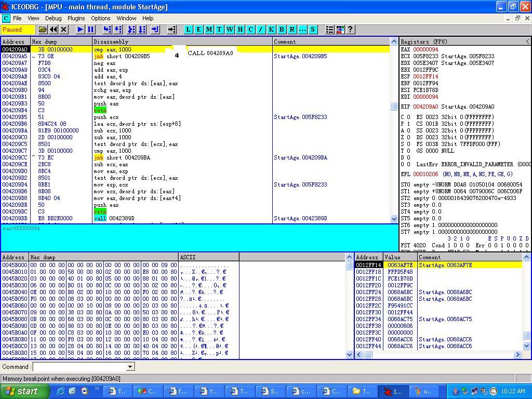
Task: Show the Handles window (H button)
Action: point(240,30)
